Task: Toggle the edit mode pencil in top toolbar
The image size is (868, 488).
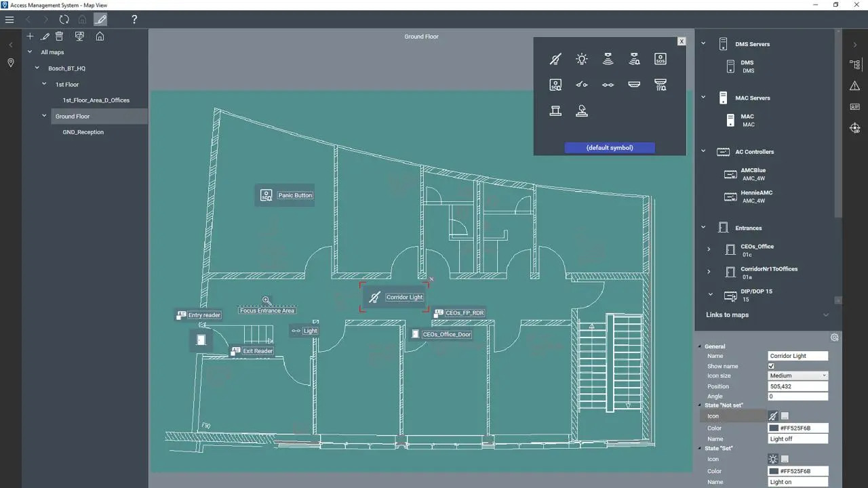Action: click(100, 20)
